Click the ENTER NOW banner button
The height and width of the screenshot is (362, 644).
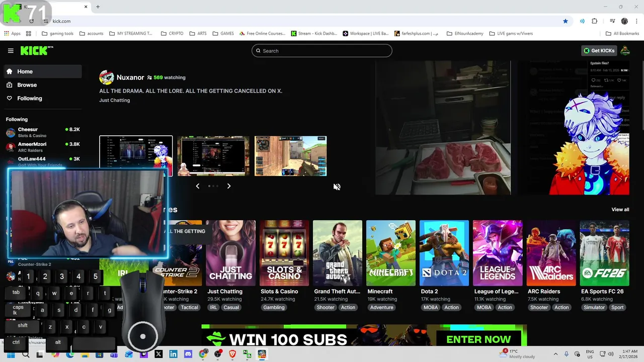coord(478,339)
